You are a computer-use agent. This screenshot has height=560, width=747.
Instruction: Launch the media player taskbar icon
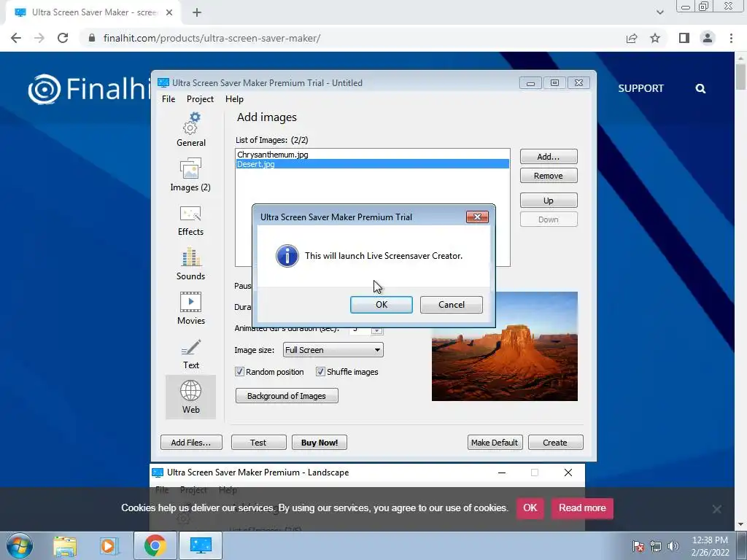[x=109, y=545]
